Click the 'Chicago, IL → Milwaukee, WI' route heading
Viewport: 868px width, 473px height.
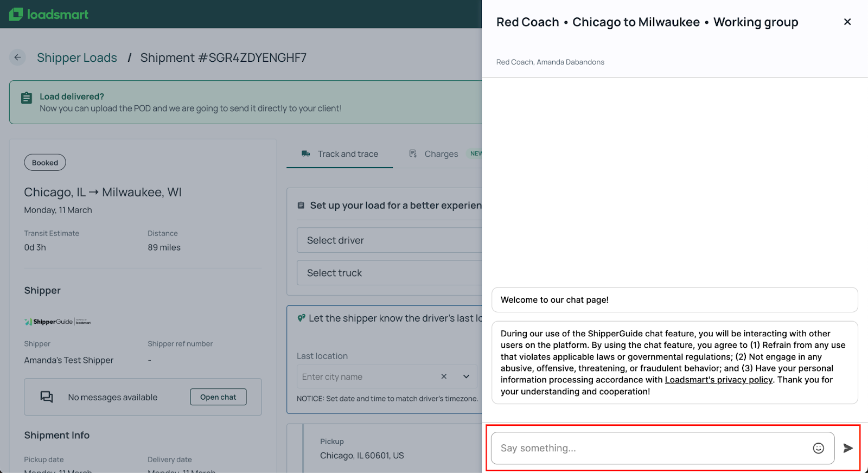coord(103,192)
